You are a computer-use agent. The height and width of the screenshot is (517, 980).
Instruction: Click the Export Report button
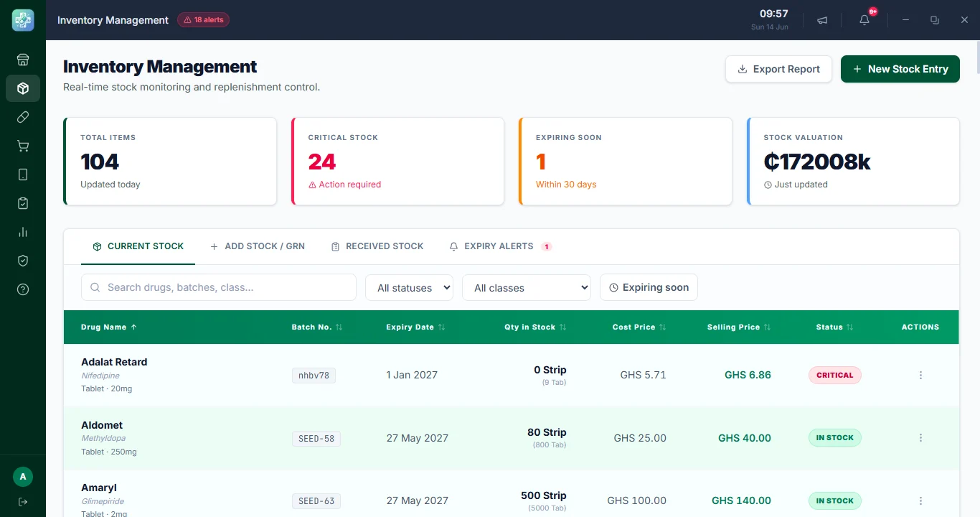pyautogui.click(x=778, y=69)
